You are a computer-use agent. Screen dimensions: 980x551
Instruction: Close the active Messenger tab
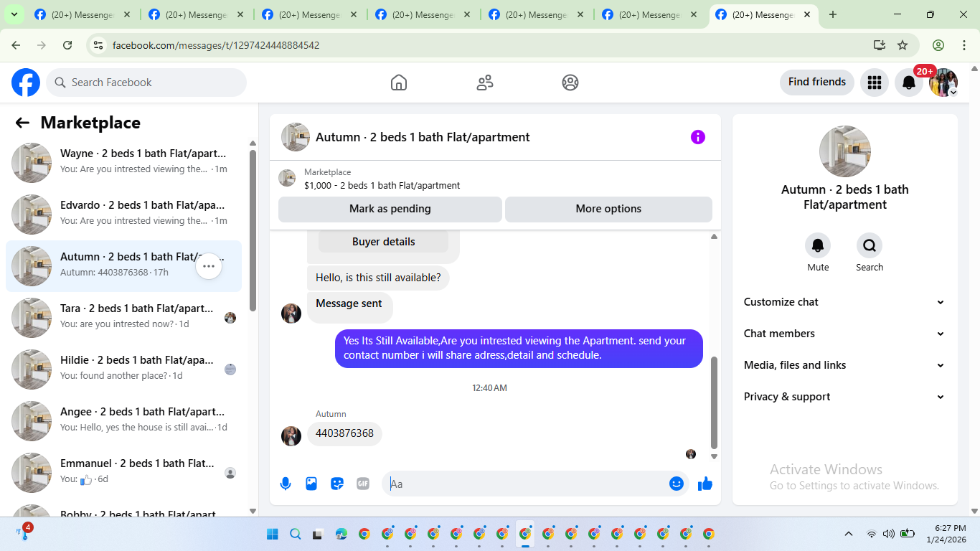point(807,14)
